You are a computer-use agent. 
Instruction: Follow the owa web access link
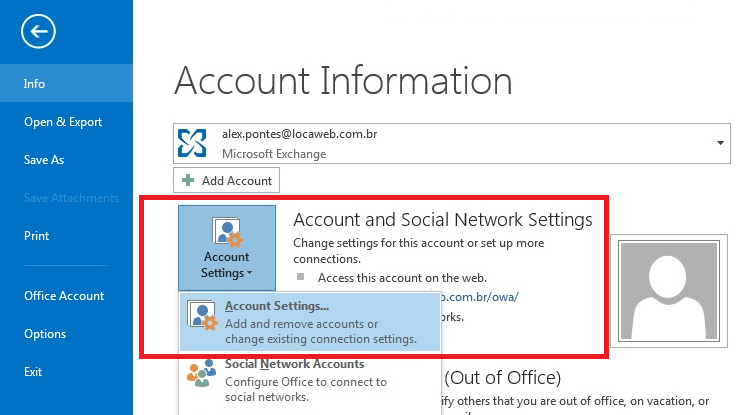pyautogui.click(x=480, y=297)
